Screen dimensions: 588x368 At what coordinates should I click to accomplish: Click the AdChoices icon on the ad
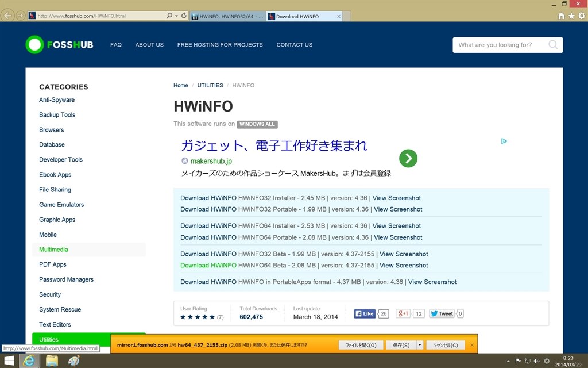click(504, 141)
